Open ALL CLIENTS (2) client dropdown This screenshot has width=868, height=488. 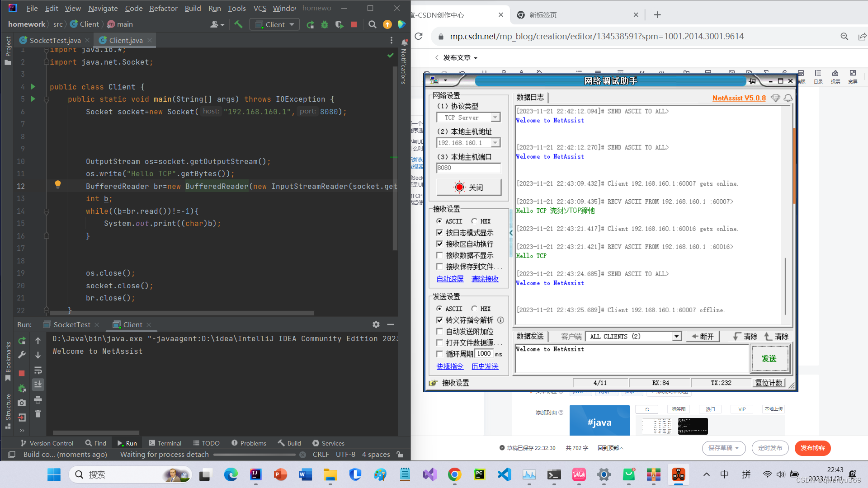click(676, 337)
